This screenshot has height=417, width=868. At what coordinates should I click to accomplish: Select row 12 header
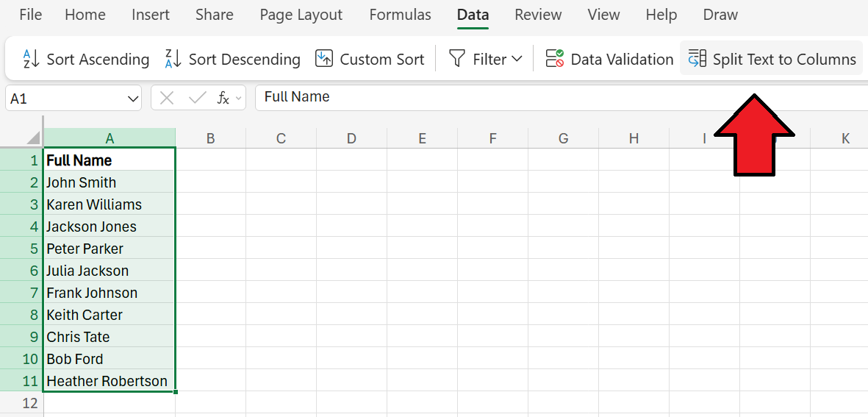click(x=21, y=402)
